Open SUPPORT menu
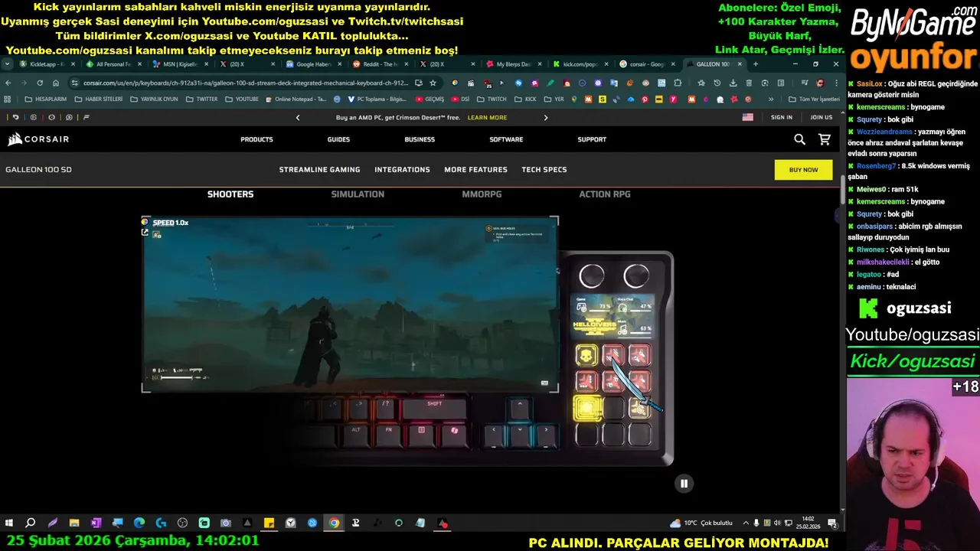This screenshot has width=980, height=551. 592,139
